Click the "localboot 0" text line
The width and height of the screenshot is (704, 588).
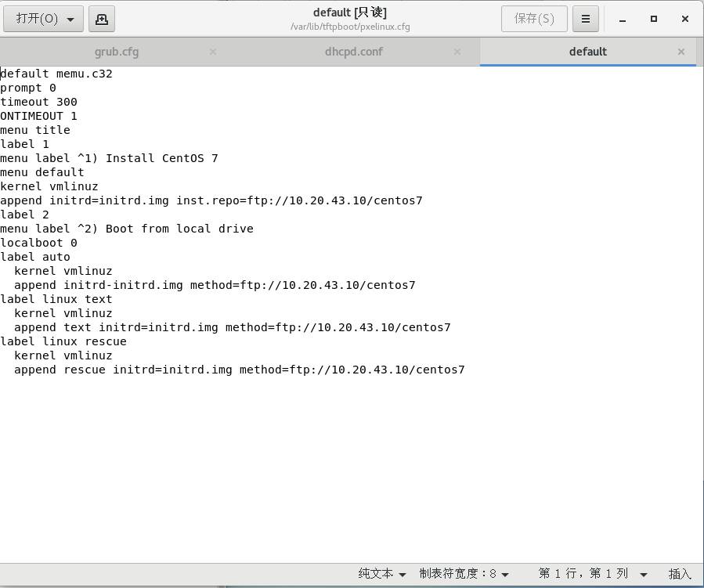tap(39, 243)
